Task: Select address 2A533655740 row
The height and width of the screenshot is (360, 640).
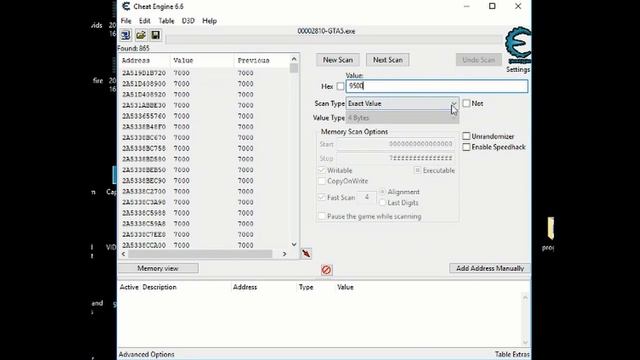Action: tap(204, 116)
